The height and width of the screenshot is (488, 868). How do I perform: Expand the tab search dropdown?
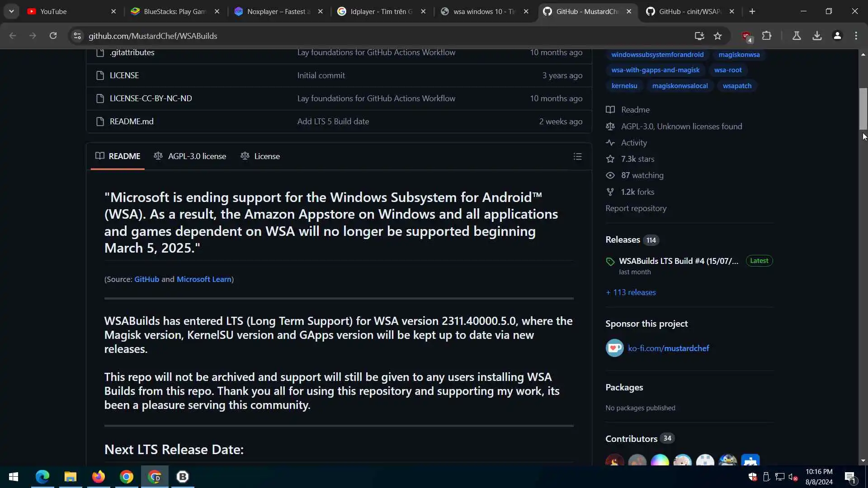11,11
